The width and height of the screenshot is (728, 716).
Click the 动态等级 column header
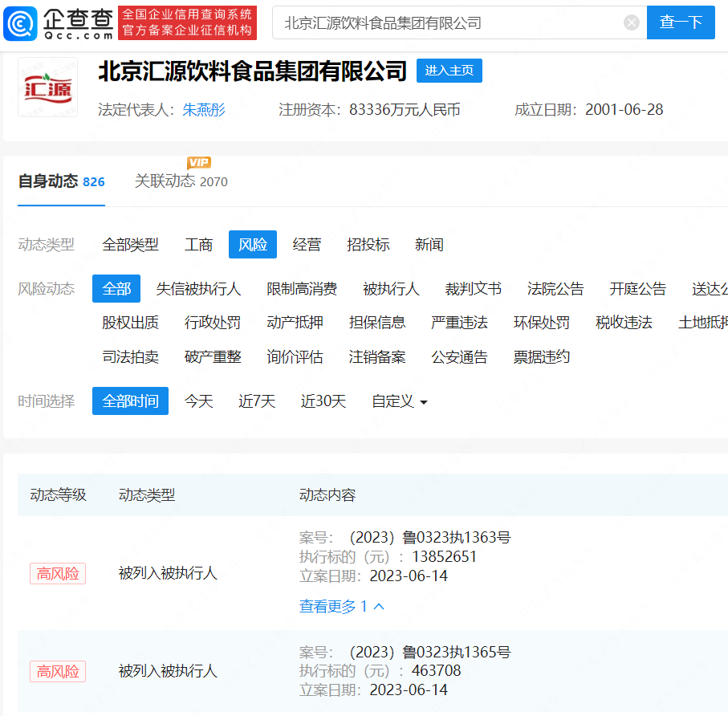coord(58,495)
